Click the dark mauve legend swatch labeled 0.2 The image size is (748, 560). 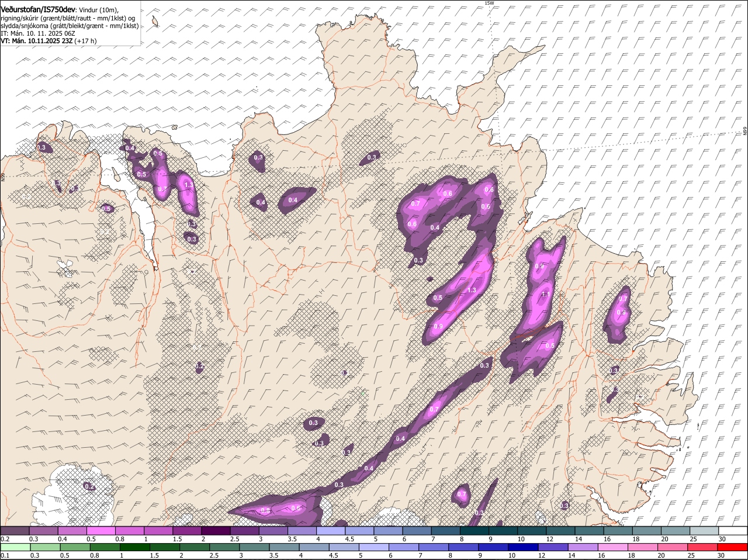tap(15, 530)
